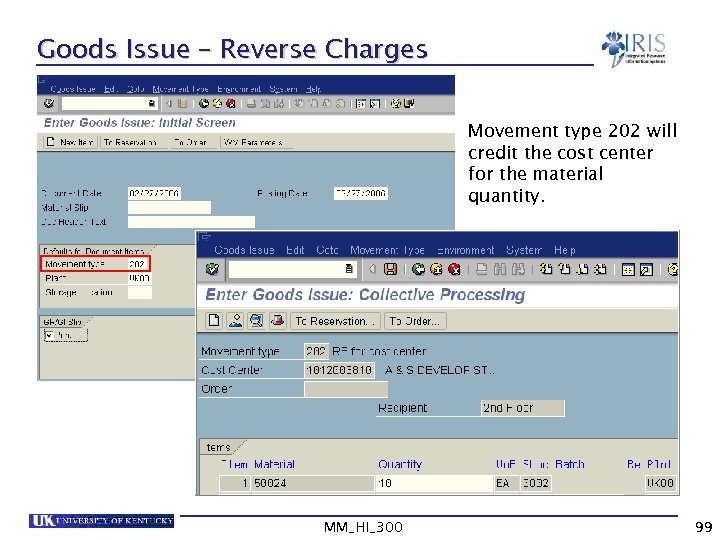Click the Items tab in Collective Processing window
Viewport: 720px width, 540px height.
219,447
